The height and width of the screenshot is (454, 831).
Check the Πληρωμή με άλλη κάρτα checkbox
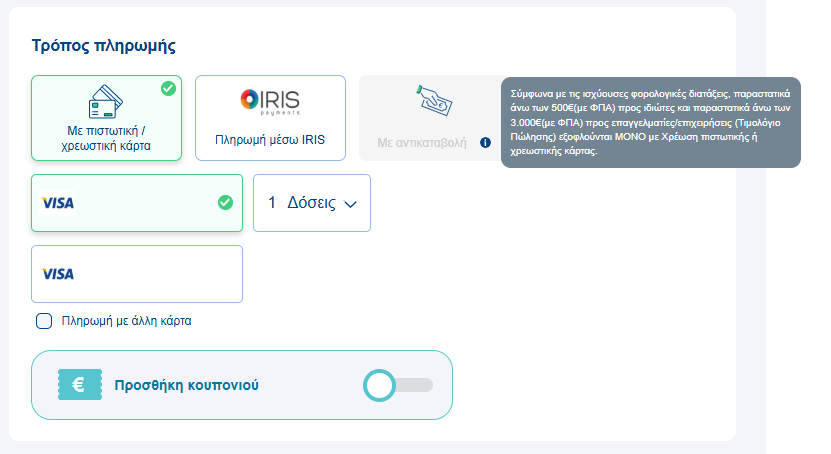click(44, 321)
